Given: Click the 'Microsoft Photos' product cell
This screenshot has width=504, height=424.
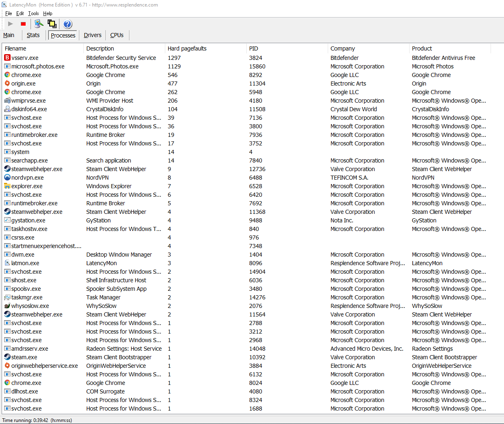Looking at the screenshot, I should 433,66.
